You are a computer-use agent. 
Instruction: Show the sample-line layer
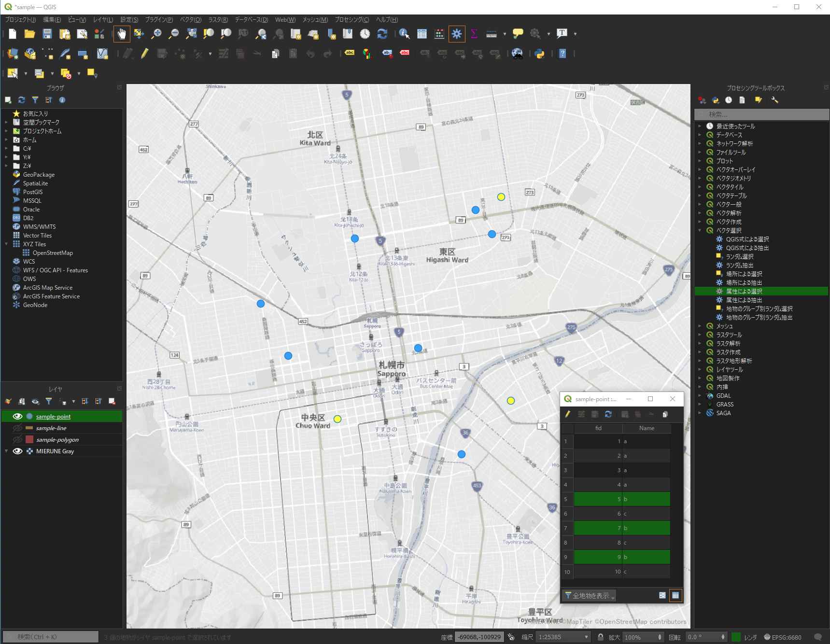18,428
